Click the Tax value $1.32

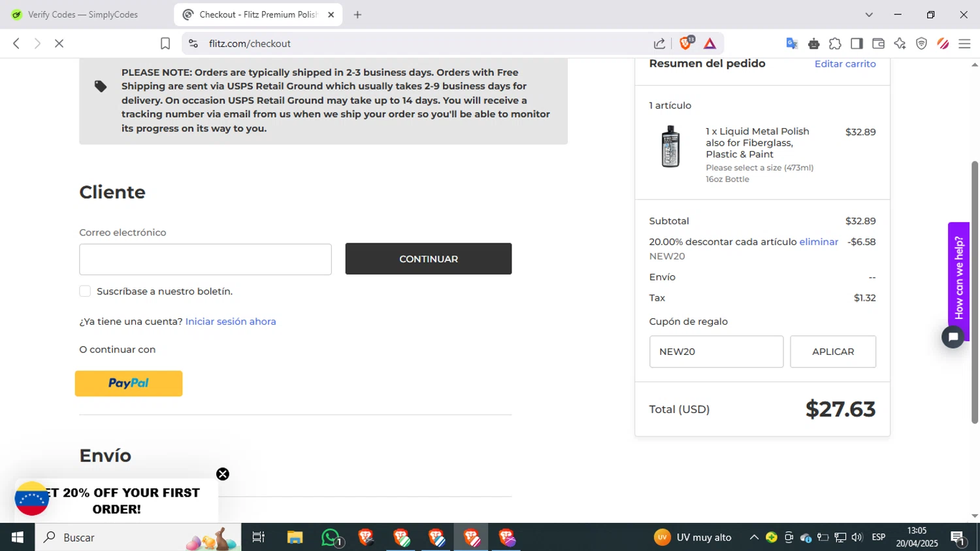pos(864,298)
